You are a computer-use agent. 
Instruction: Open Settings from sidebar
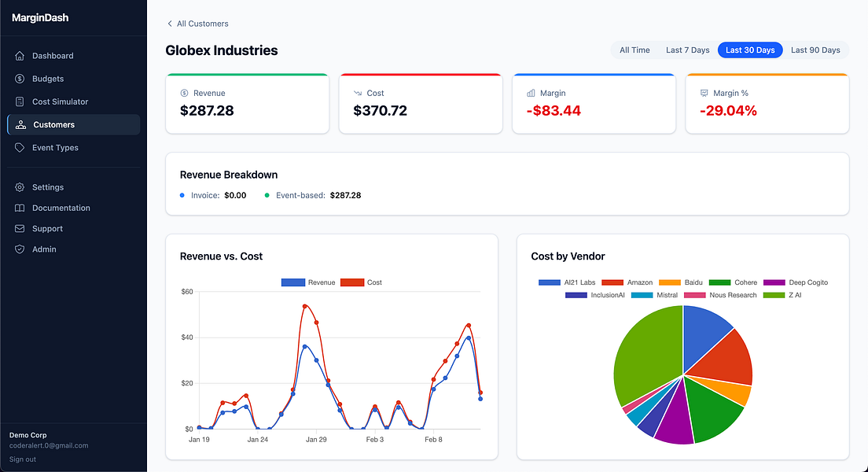tap(74, 187)
